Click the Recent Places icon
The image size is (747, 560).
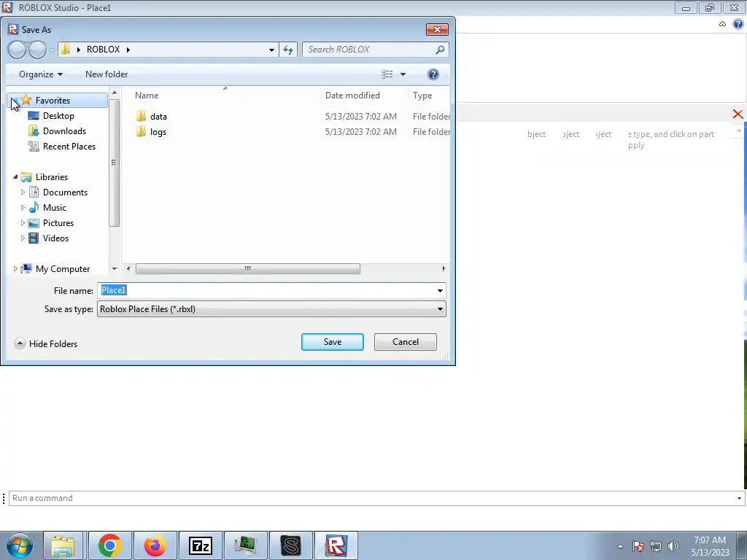point(34,146)
